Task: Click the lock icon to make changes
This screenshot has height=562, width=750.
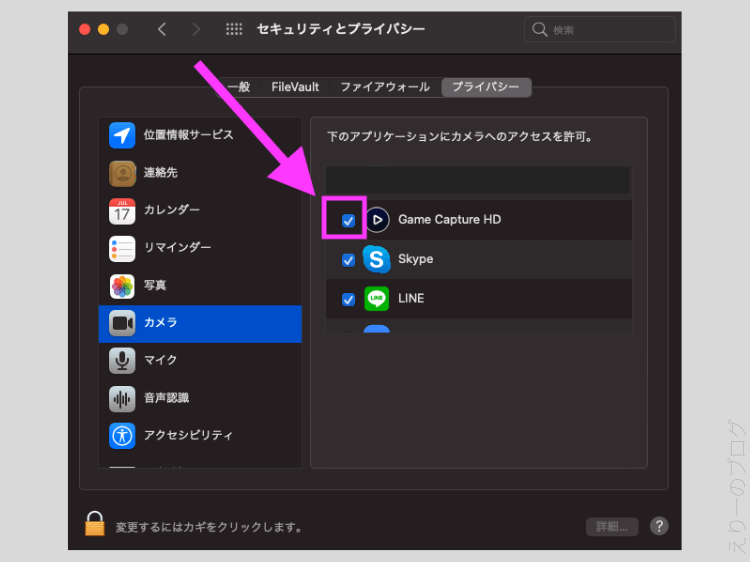Action: [95, 524]
